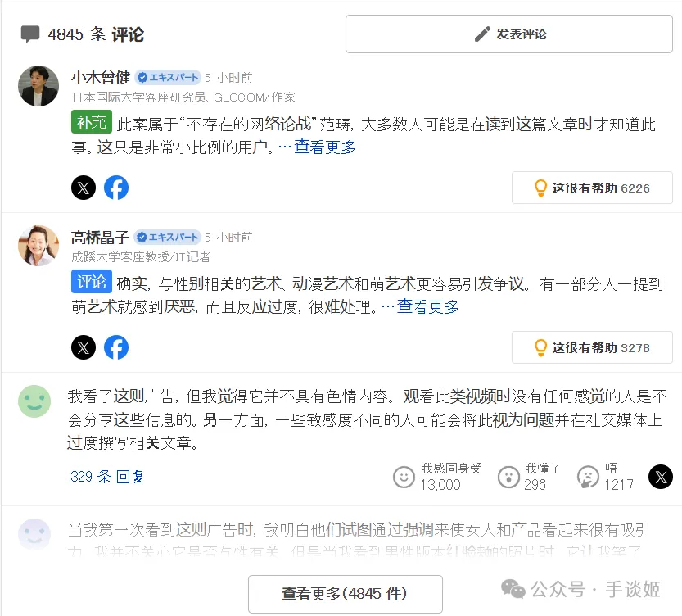Screen dimensions: 682x616
Task: Click the 我懂了 surprised face reaction icon
Action: pyautogui.click(x=508, y=477)
